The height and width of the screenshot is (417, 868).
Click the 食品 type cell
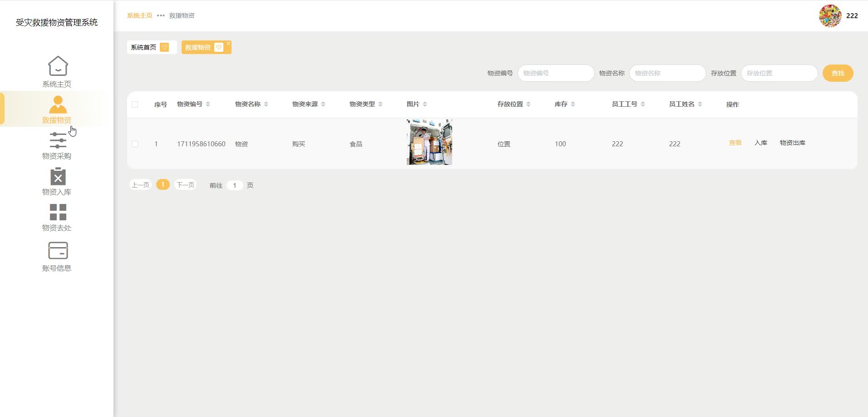pyautogui.click(x=356, y=144)
